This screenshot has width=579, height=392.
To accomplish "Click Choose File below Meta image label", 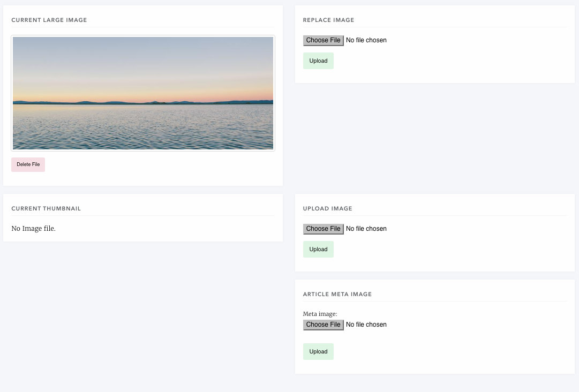I will [323, 325].
